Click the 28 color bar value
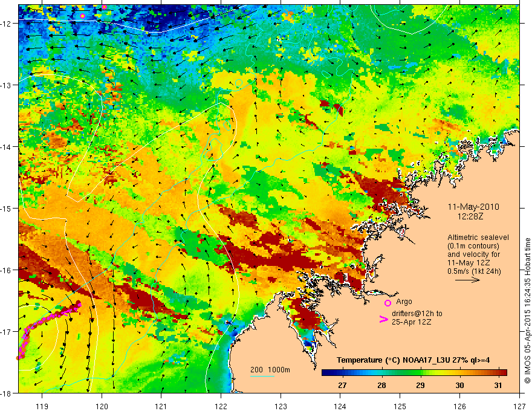The height and width of the screenshot is (411, 532). pyautogui.click(x=381, y=385)
